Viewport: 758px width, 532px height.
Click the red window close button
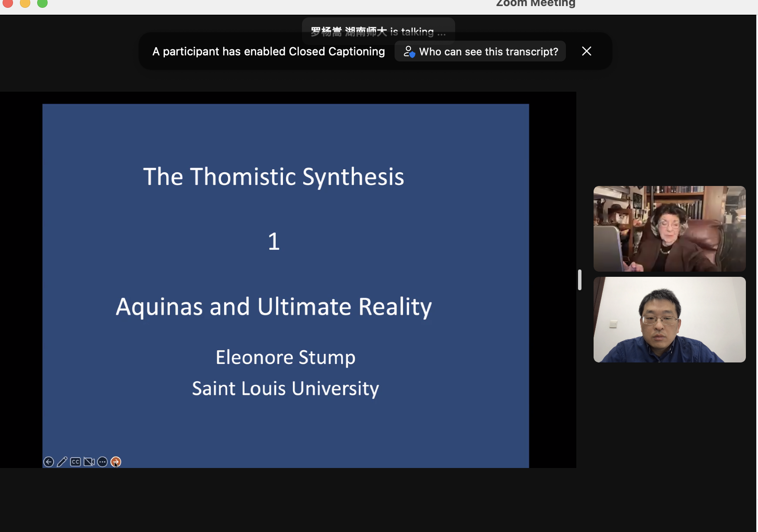(8, 3)
